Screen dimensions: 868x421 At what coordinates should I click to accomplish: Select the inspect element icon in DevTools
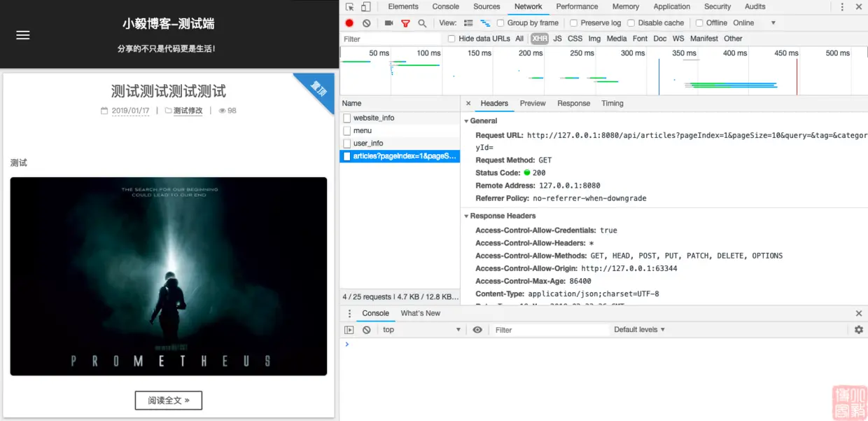click(350, 7)
